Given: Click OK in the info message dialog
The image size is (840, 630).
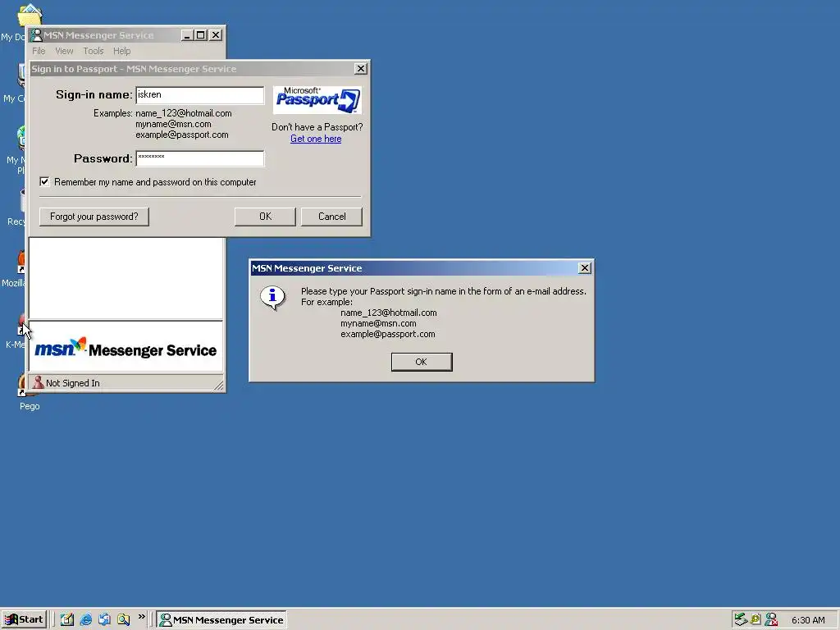Looking at the screenshot, I should pyautogui.click(x=422, y=362).
